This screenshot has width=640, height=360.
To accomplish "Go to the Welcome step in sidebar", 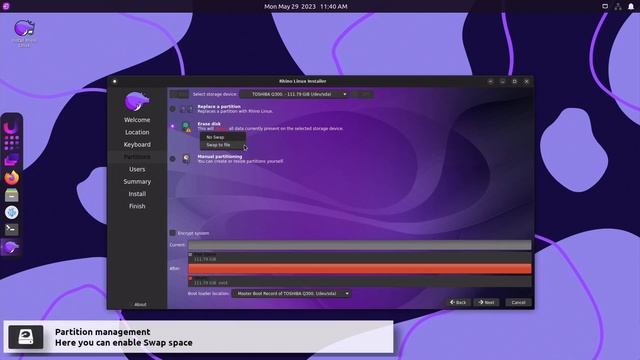I will point(137,120).
